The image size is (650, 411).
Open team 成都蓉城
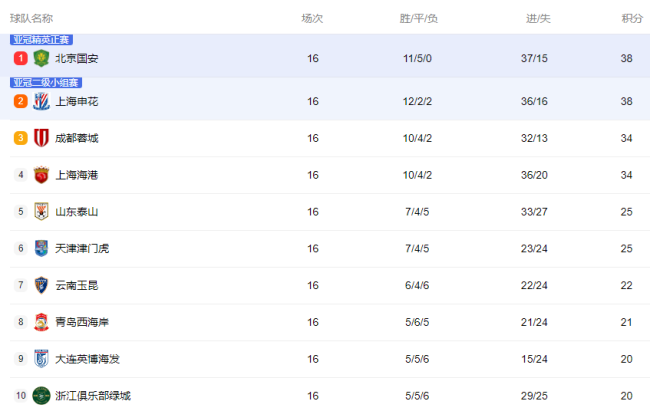(77, 138)
